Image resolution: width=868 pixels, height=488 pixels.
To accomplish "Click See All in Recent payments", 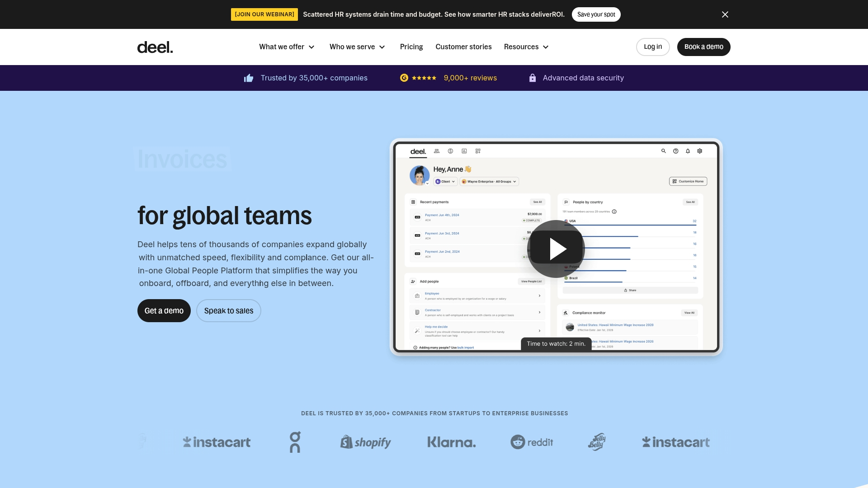I will (538, 202).
